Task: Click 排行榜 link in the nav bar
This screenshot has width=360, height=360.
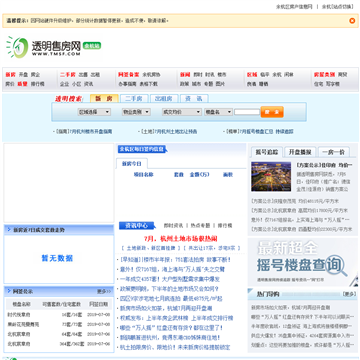Action: point(38,84)
